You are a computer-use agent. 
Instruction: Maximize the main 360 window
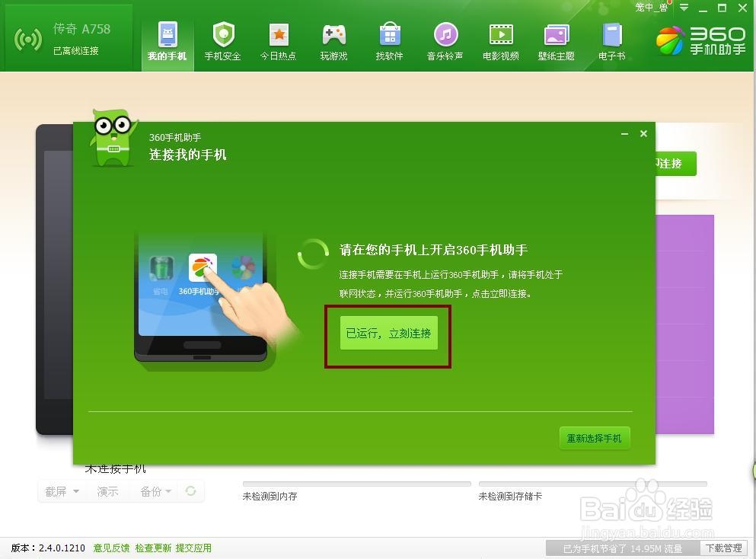click(722, 8)
